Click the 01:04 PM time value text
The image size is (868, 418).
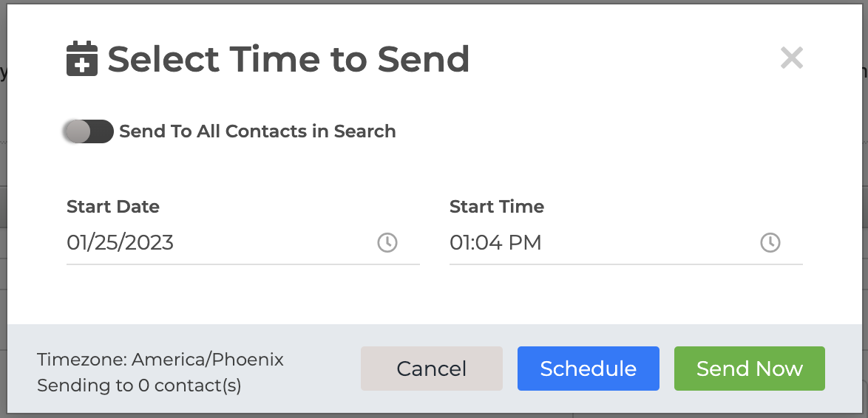495,243
